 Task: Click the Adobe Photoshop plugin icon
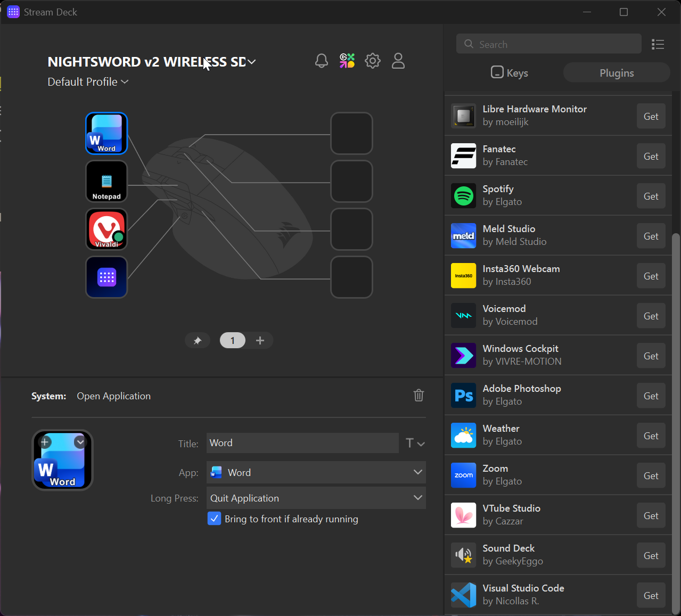(464, 396)
